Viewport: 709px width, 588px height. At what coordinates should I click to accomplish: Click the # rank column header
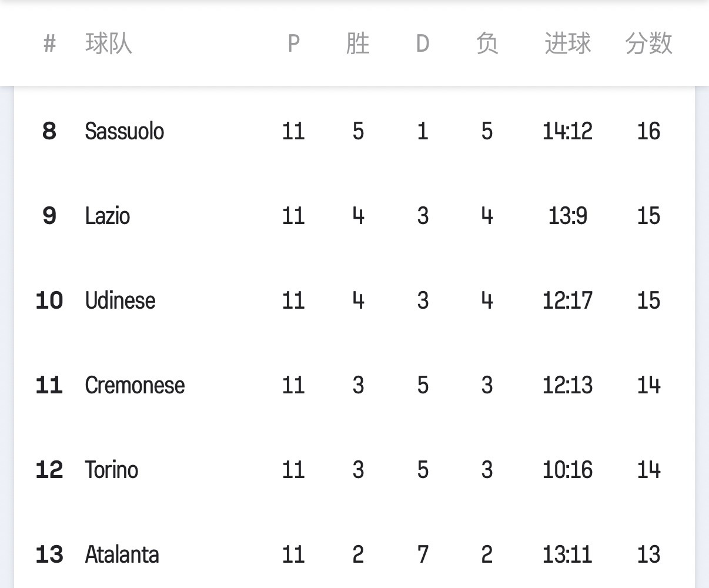point(50,44)
